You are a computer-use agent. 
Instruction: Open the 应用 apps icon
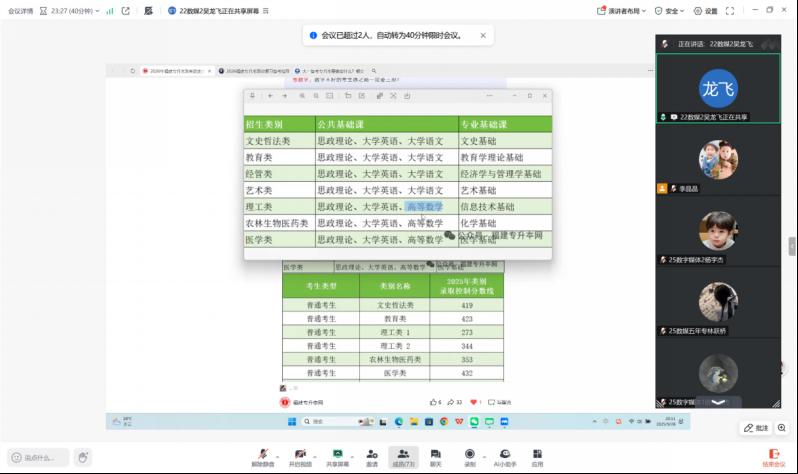pyautogui.click(x=537, y=456)
